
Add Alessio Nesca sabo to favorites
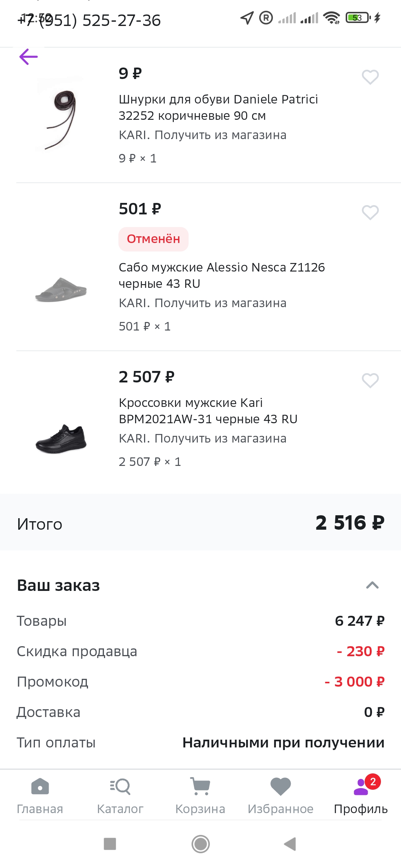(x=370, y=213)
